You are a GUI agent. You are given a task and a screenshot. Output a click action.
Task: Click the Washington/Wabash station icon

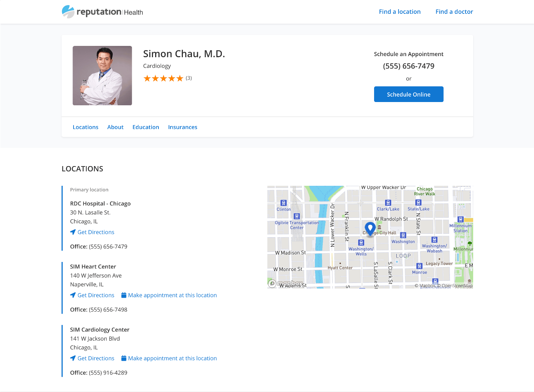[434, 240]
